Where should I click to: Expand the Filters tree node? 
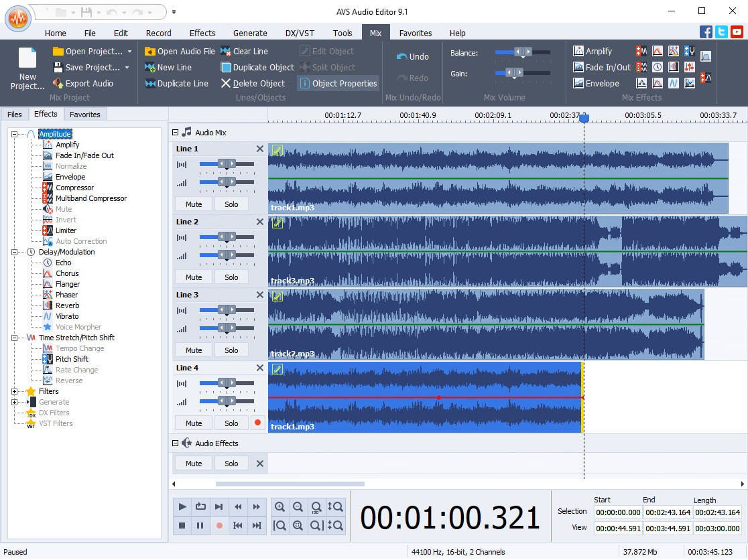pos(14,391)
